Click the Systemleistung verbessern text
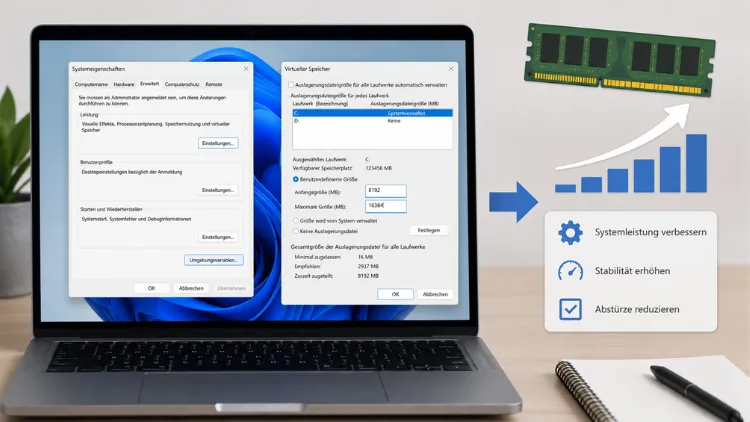 [651, 232]
